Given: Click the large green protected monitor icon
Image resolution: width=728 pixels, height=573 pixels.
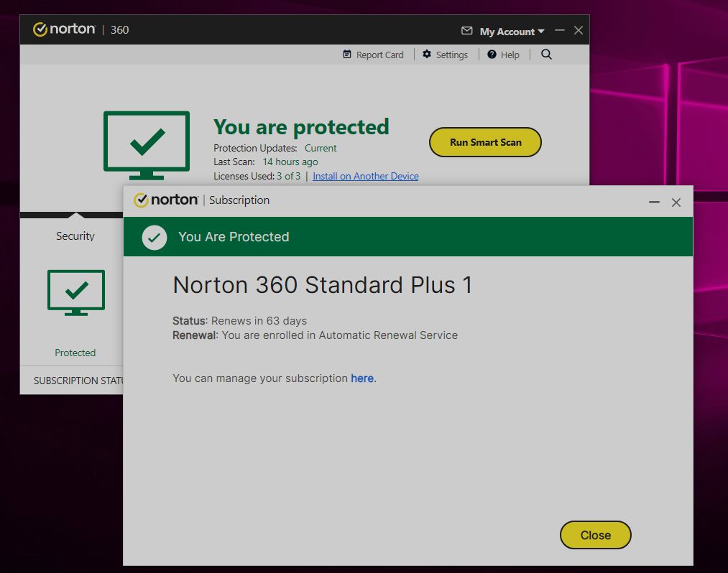Looking at the screenshot, I should pyautogui.click(x=147, y=145).
